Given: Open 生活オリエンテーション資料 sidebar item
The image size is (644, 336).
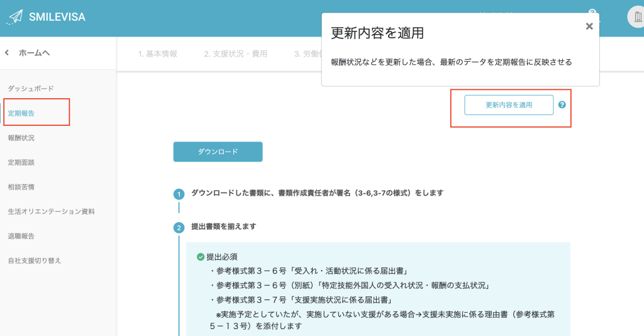Looking at the screenshot, I should tap(51, 211).
